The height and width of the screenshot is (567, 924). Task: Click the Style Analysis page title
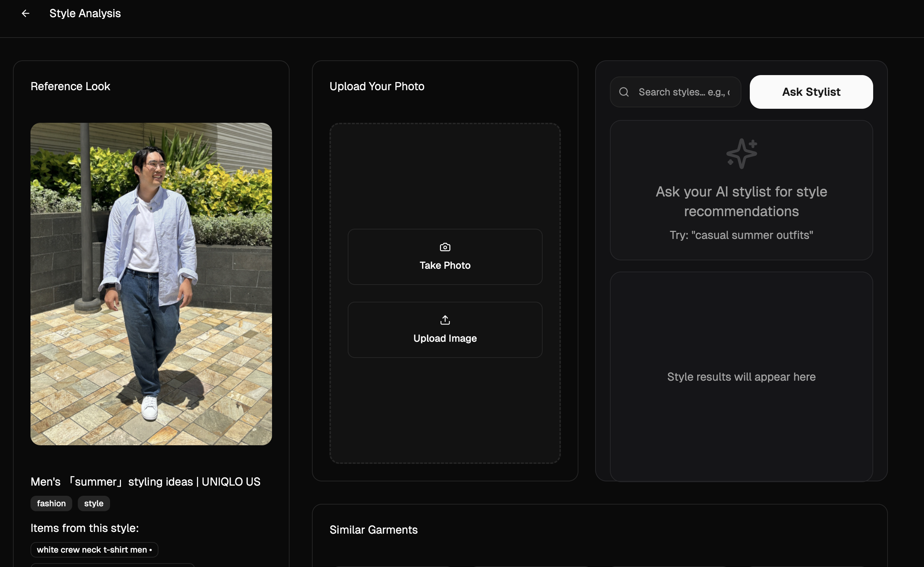pyautogui.click(x=85, y=14)
